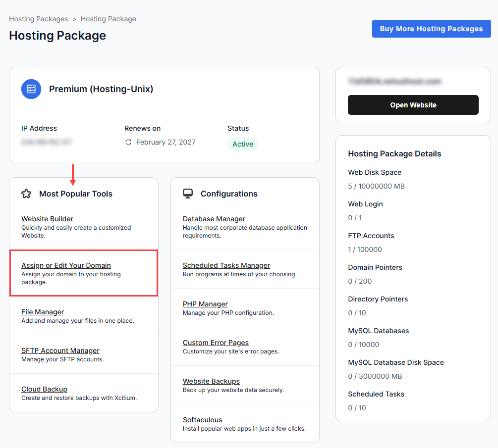Launch the File Manager tool

pyautogui.click(x=43, y=312)
